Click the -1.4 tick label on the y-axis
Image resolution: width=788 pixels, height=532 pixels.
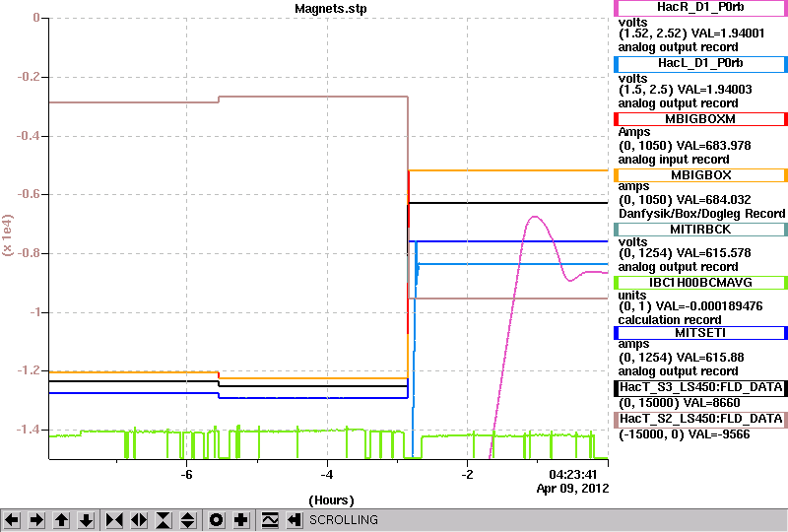click(29, 430)
